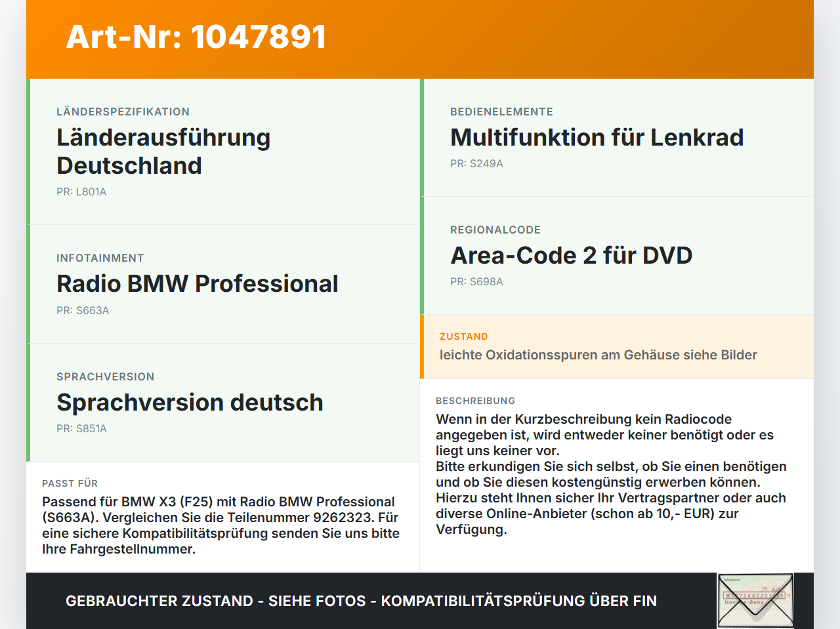This screenshot has width=840, height=629.
Task: Open the envelope thumbnail image in footer
Action: (x=755, y=601)
